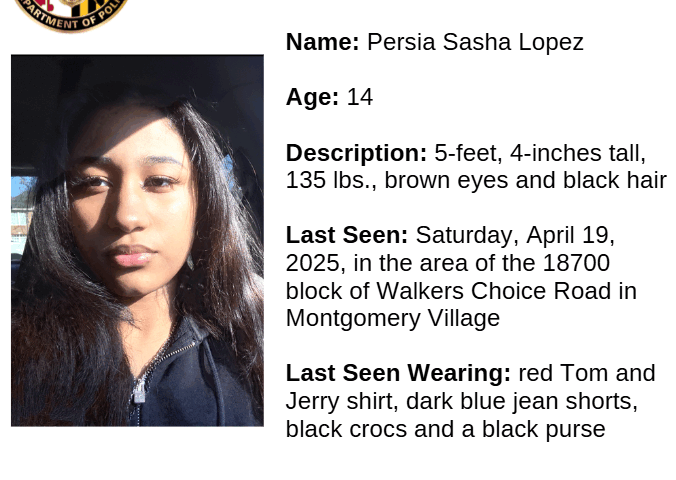Click the bold Last Seen Wearing label
676x480 pixels.
pos(398,373)
